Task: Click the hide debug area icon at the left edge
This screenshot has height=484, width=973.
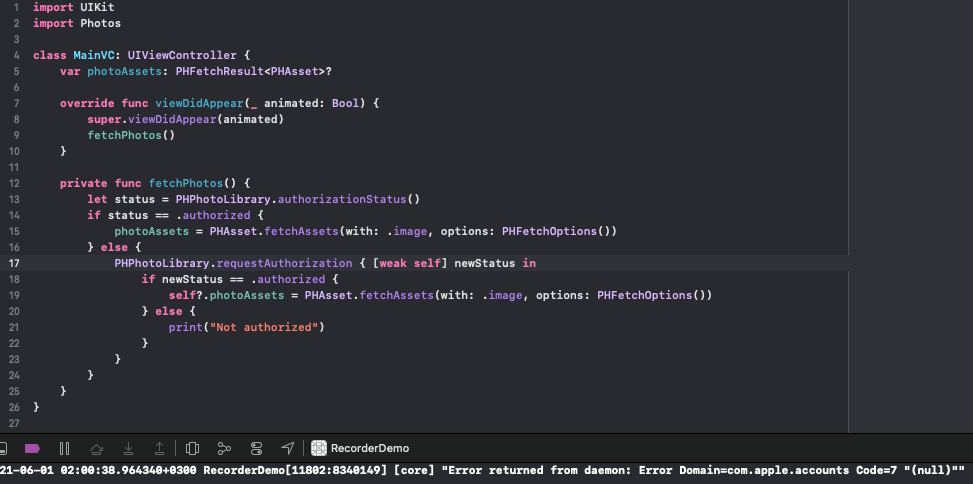Action: tap(2, 448)
